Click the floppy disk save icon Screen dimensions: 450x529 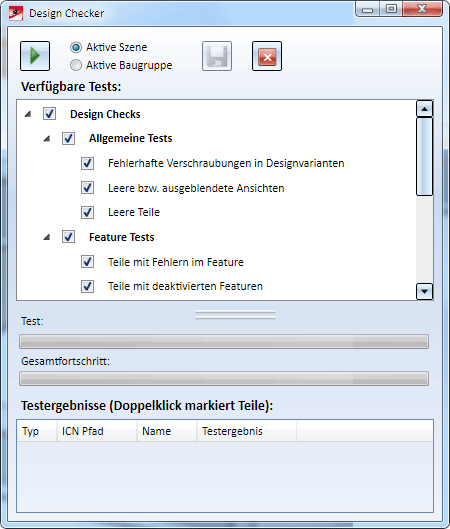[217, 56]
